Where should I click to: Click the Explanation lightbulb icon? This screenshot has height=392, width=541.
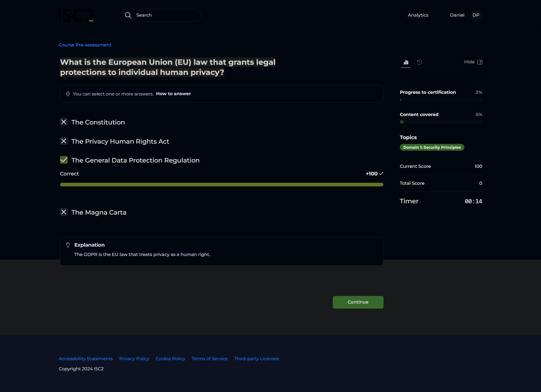(x=68, y=245)
